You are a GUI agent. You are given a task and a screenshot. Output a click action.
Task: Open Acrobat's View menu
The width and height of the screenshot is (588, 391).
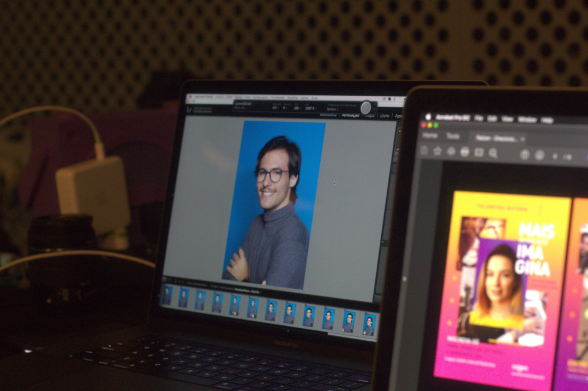[507, 120]
